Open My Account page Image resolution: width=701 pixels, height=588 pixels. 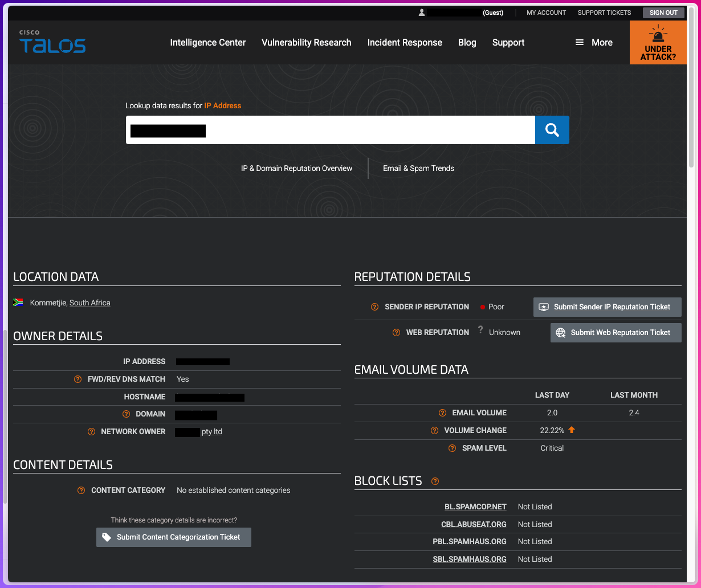[547, 13]
